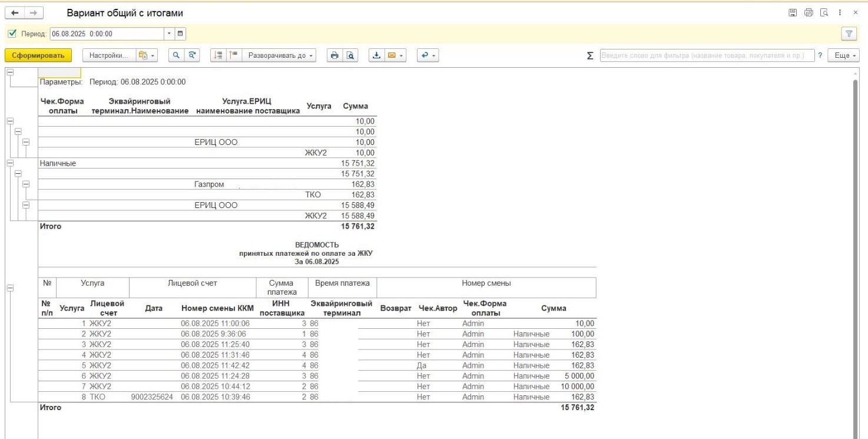Click the download/save report icon
Viewport: 868px width, 439px height.
click(x=376, y=55)
